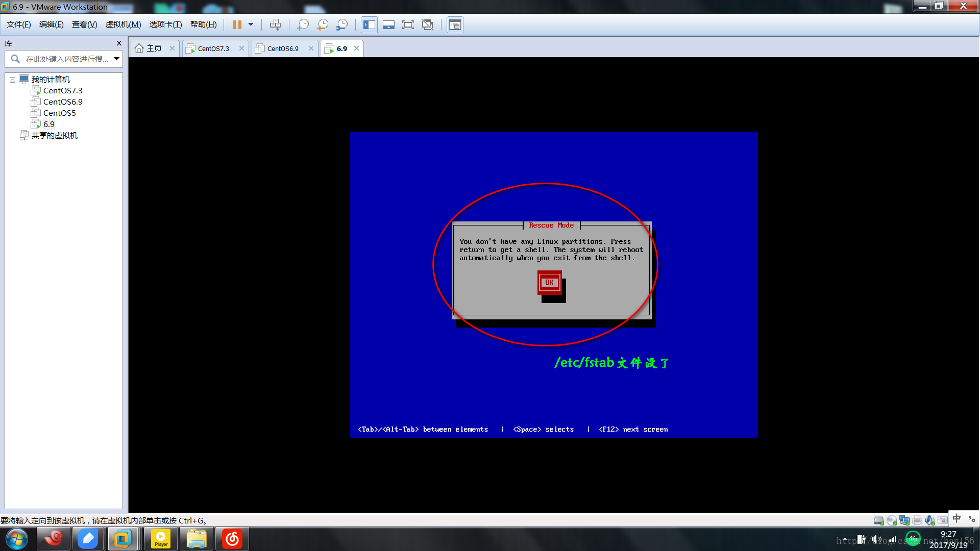980x551 pixels.
Task: Open NetEase Cloud Music from taskbar
Action: coord(232,539)
